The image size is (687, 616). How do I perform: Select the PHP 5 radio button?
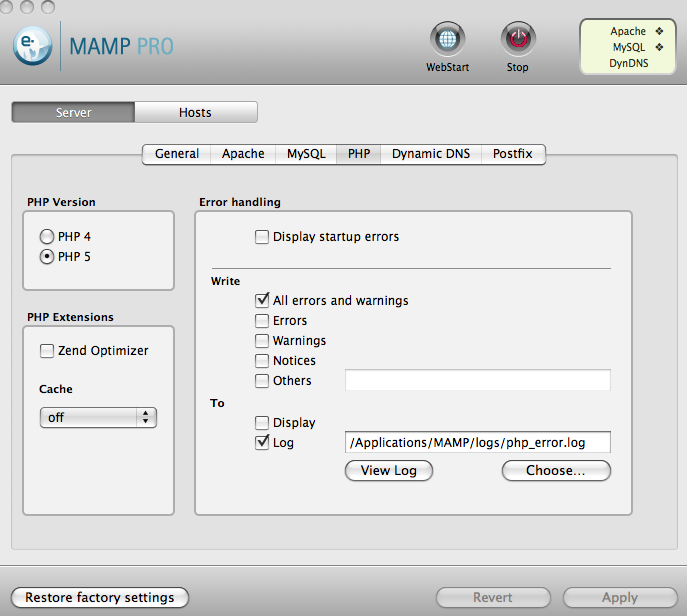point(47,256)
